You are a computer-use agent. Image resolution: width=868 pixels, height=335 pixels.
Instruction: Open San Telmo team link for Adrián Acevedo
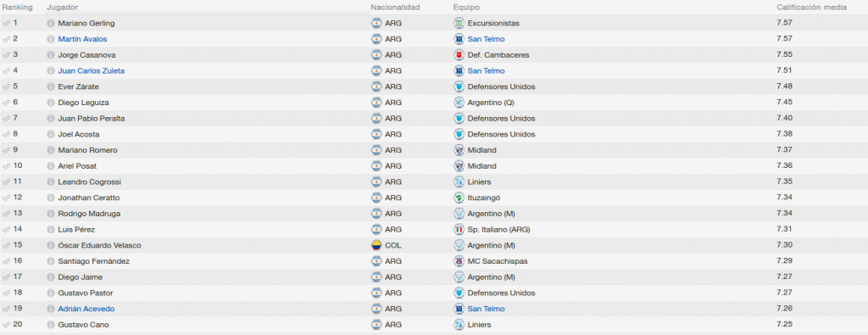[486, 309]
